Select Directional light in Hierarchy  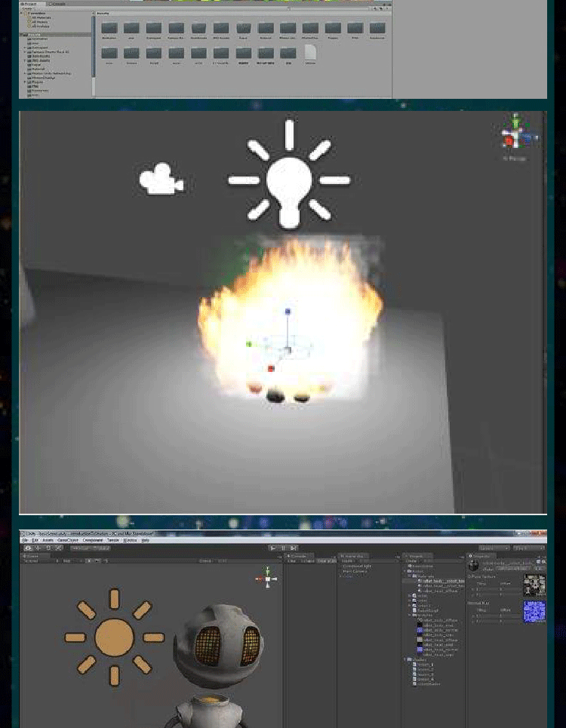point(357,566)
